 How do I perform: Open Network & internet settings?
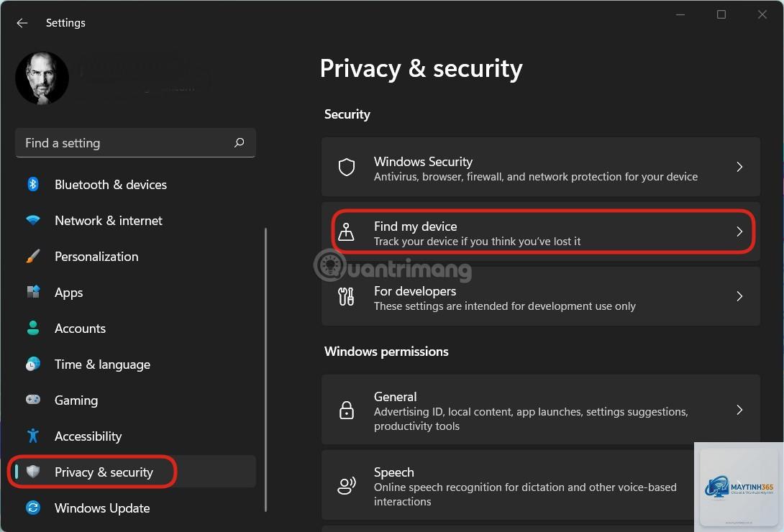coord(135,220)
